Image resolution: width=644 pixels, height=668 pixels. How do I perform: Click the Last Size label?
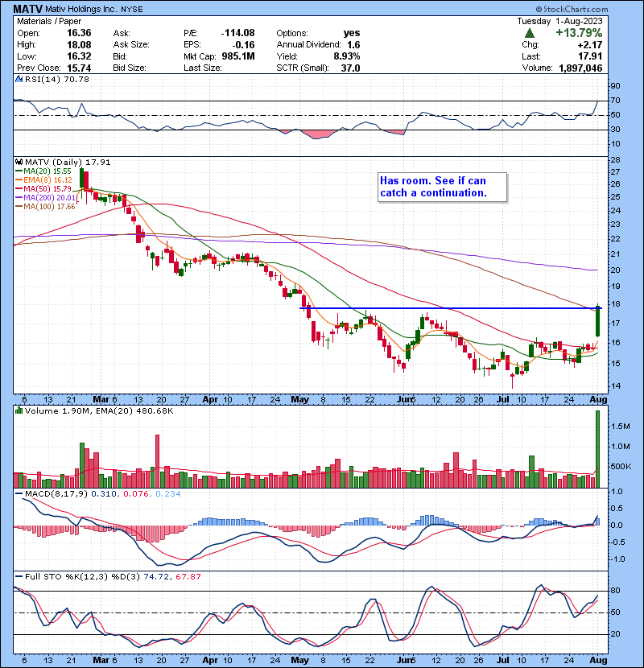point(203,68)
